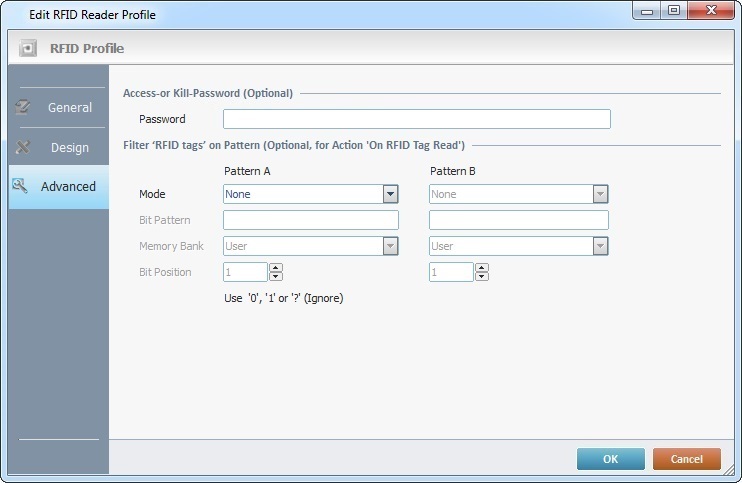This screenshot has width=742, height=483.
Task: Click the Design tab tools icon
Action: pyautogui.click(x=23, y=147)
